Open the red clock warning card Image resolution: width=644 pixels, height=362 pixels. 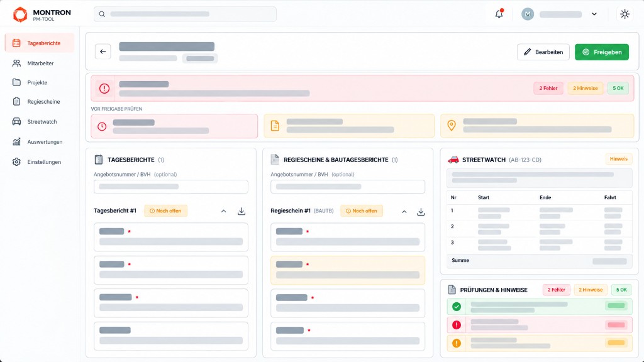tap(174, 126)
